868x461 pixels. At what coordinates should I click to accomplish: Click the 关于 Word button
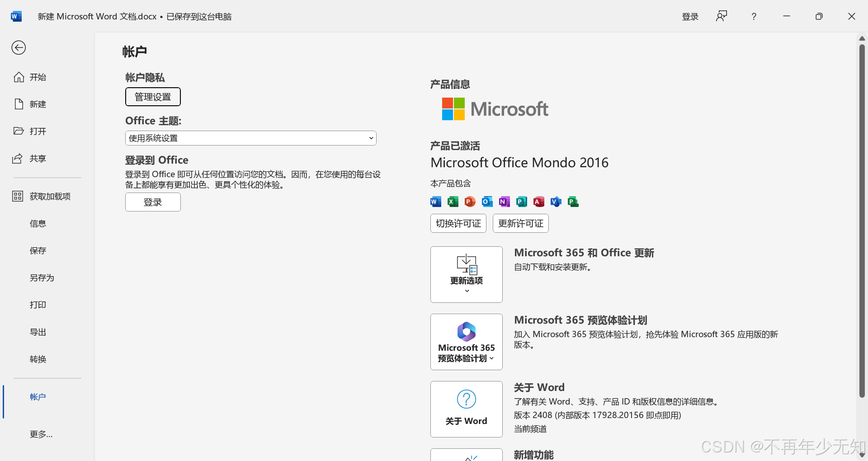click(467, 409)
